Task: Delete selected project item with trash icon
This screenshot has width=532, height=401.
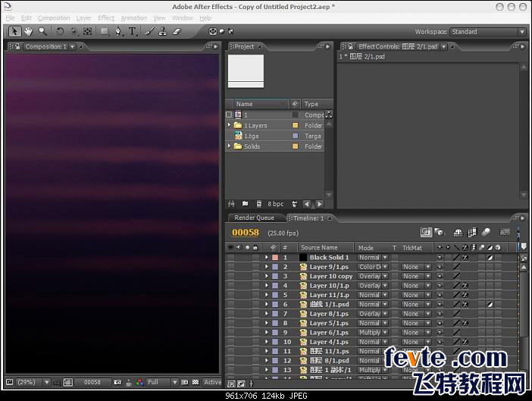Action: tap(295, 204)
